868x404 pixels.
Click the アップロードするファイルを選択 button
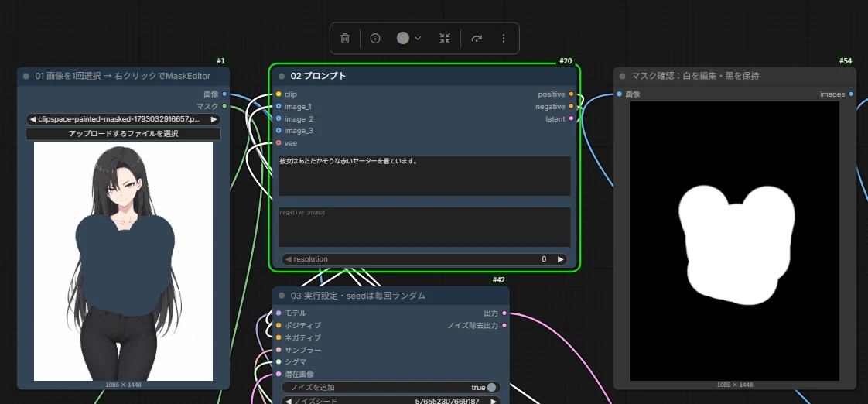coord(123,134)
